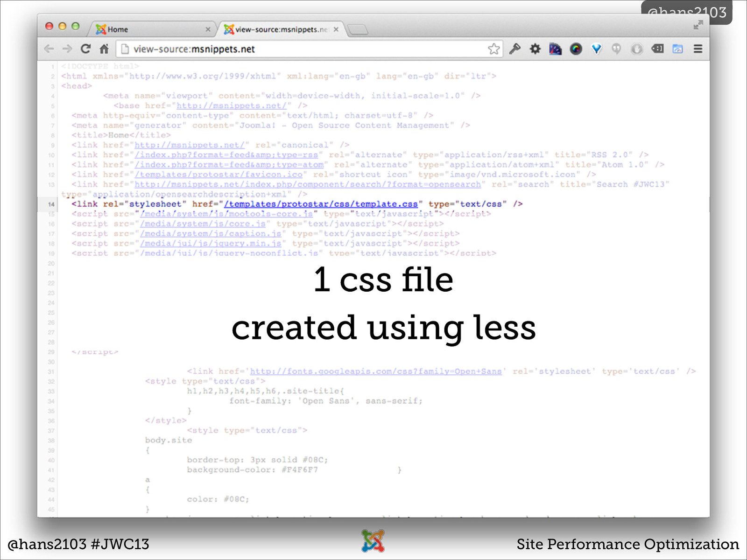Click the grey circular power extension icon

click(637, 49)
